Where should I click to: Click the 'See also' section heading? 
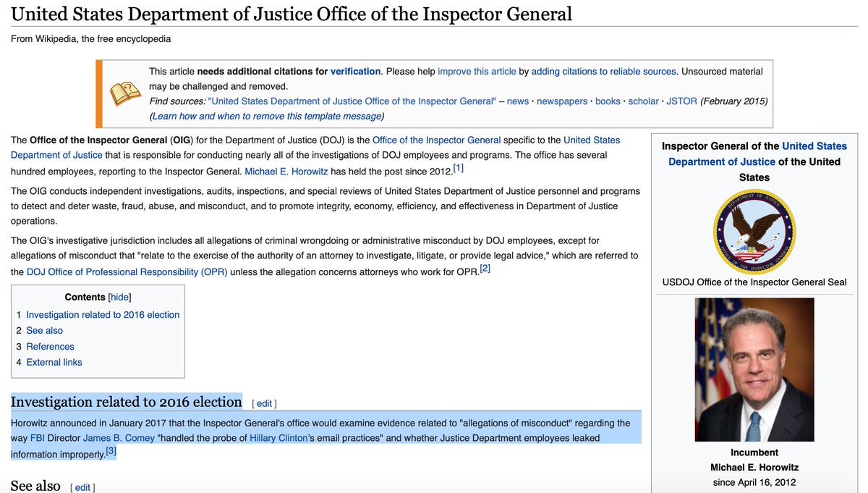(x=35, y=486)
